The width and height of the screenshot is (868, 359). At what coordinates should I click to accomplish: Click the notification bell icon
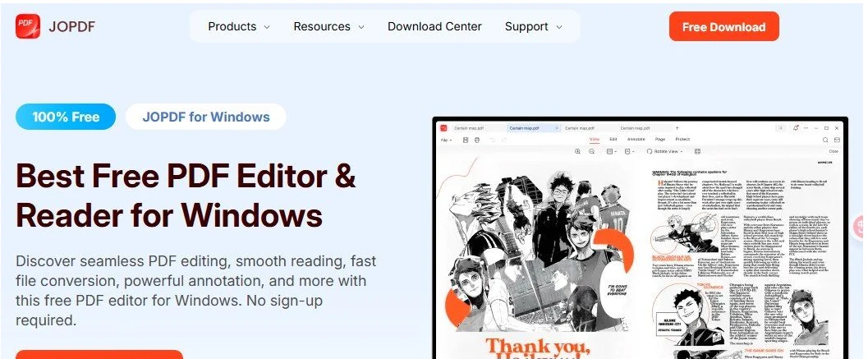point(796,128)
